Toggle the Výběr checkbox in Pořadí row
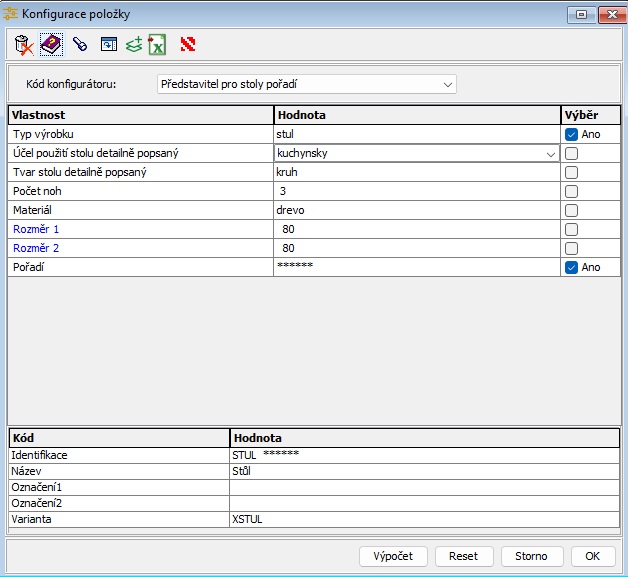Screen dimensions: 628x577 pyautogui.click(x=571, y=267)
